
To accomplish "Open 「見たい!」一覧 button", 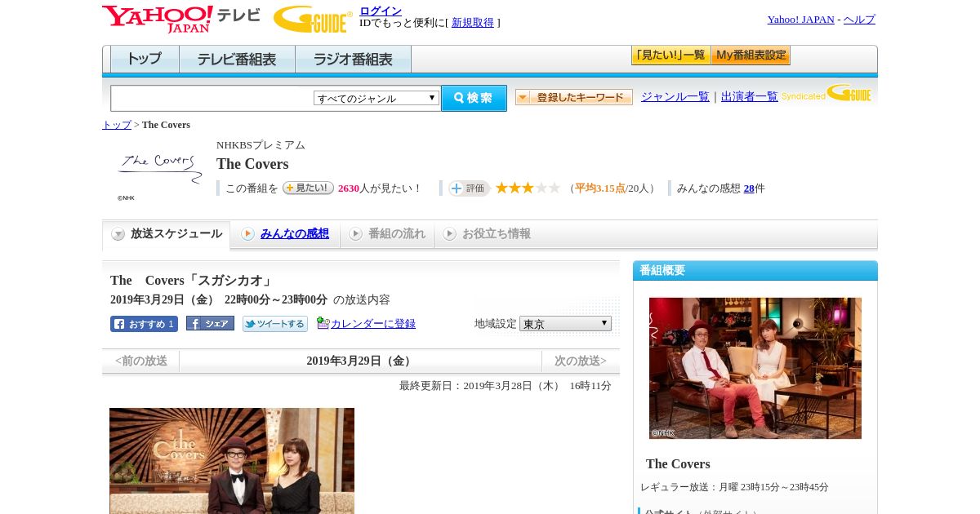I will tap(670, 55).
